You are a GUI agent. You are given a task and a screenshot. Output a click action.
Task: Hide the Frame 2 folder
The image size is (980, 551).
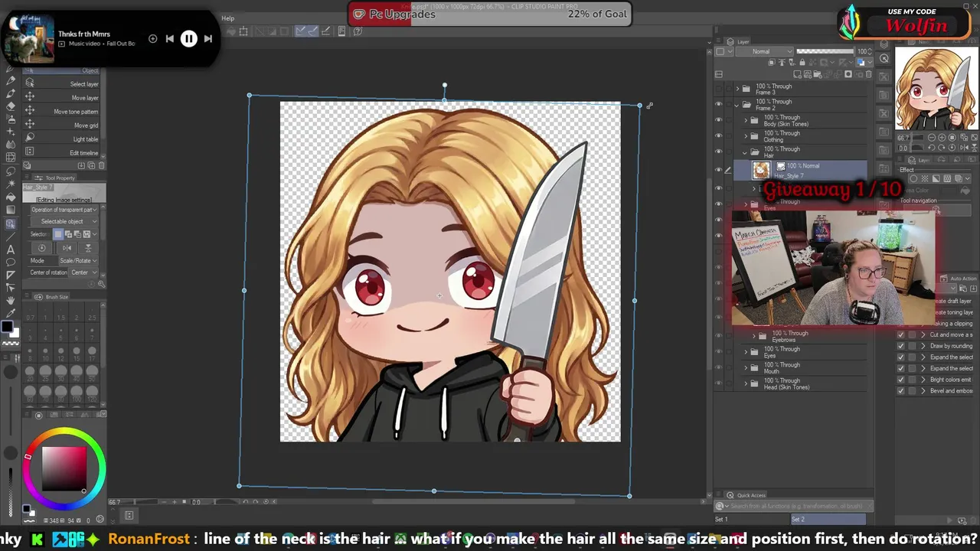tap(718, 105)
